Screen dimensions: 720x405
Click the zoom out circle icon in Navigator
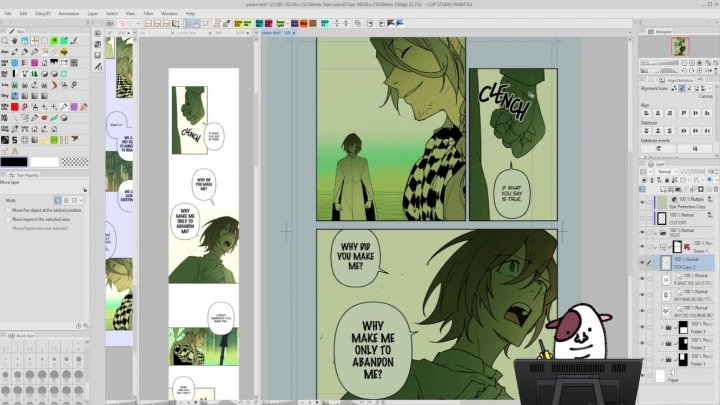tap(685, 63)
